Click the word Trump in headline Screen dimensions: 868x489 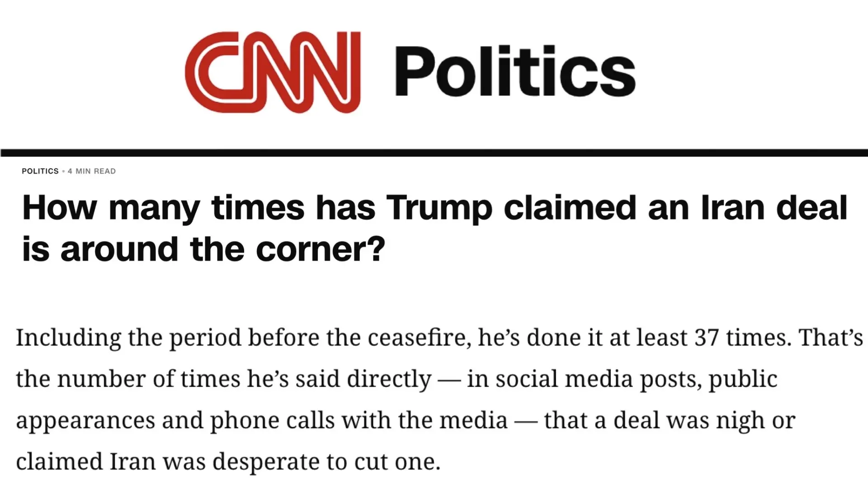[x=439, y=209]
